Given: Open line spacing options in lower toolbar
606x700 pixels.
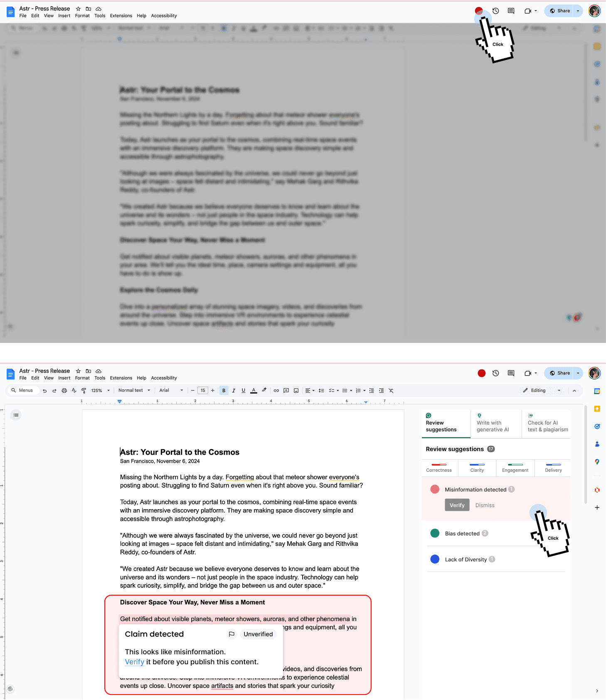Looking at the screenshot, I should (321, 391).
